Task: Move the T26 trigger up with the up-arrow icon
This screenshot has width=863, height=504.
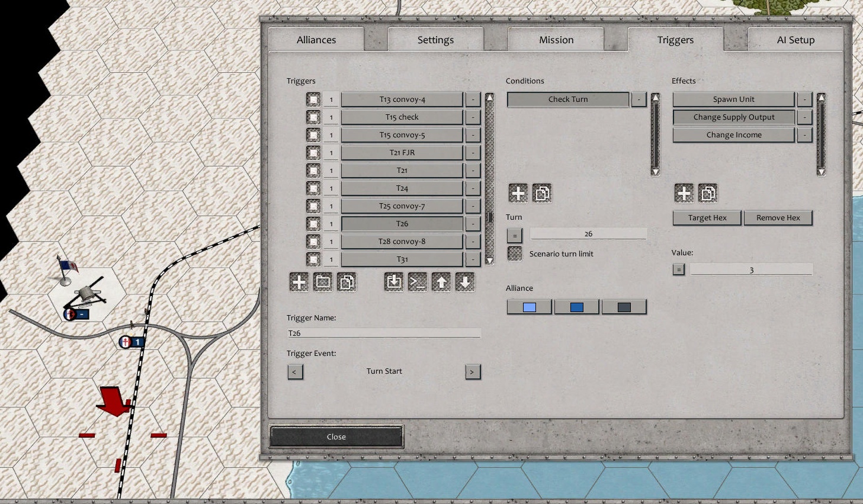Action: (441, 282)
